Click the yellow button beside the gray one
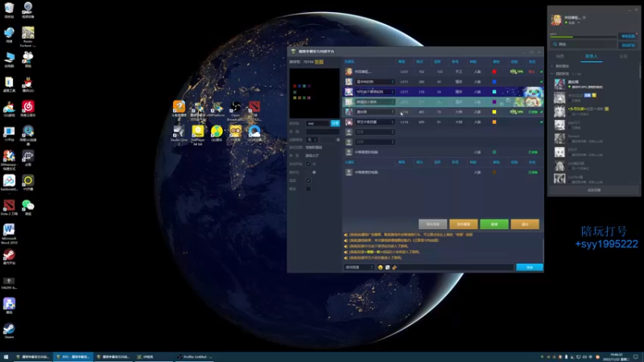 pyautogui.click(x=464, y=224)
